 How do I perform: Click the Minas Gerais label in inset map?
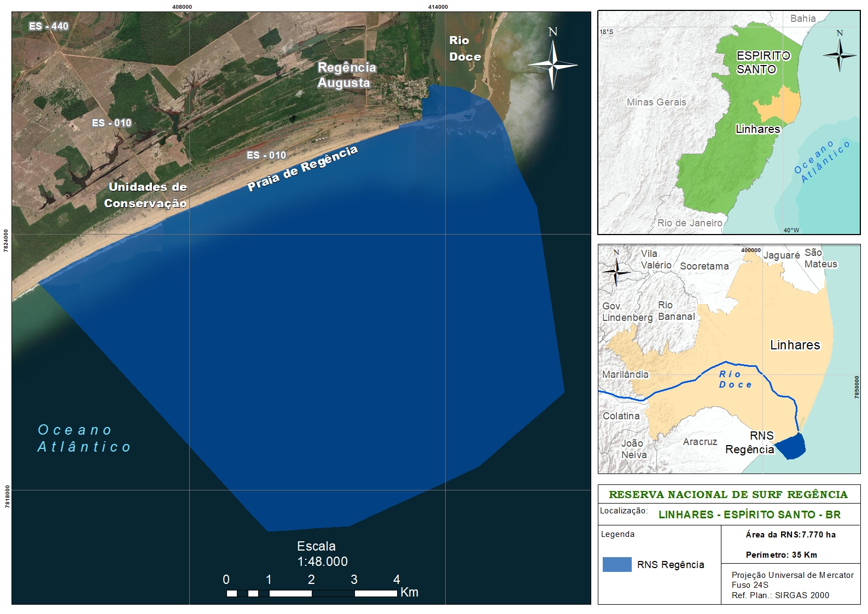coord(656,102)
